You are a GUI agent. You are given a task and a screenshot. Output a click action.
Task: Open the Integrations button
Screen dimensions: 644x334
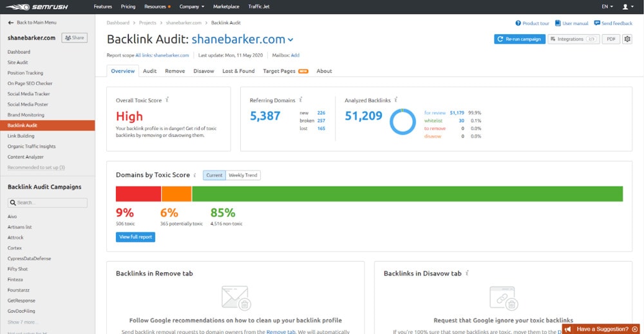[573, 39]
